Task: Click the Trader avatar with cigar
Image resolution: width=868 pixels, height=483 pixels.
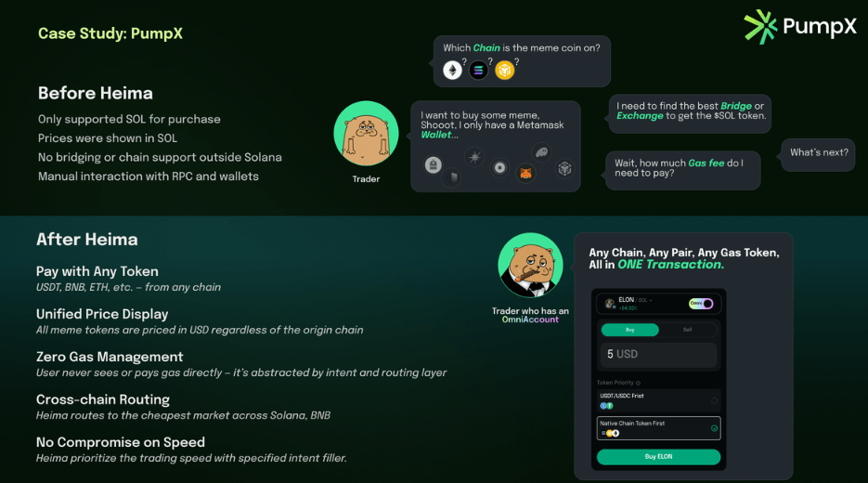Action: [x=530, y=266]
